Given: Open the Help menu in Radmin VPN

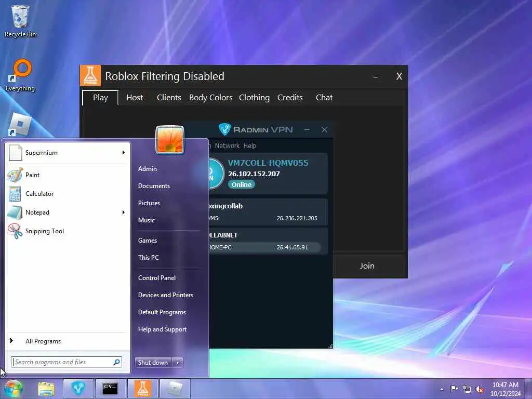Looking at the screenshot, I should 250,146.
